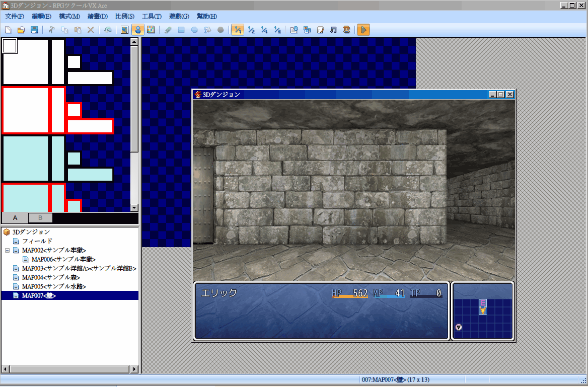Click the Undo arrow icon

click(x=108, y=30)
